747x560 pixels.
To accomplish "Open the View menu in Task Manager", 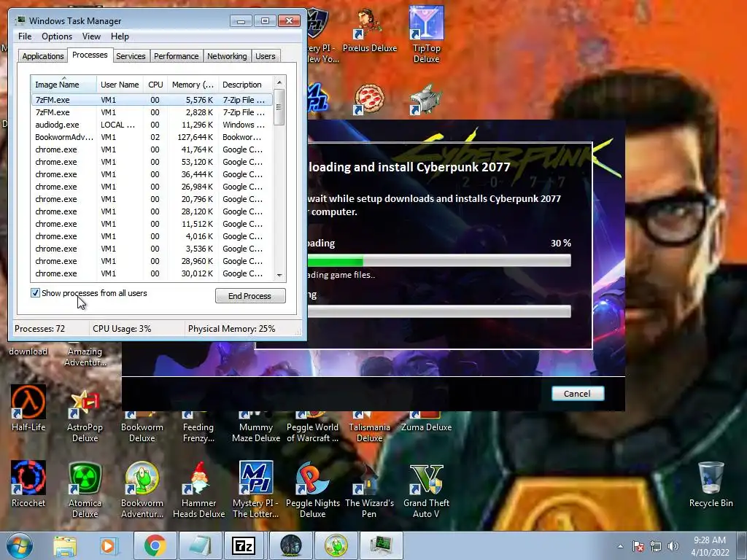I will point(91,36).
